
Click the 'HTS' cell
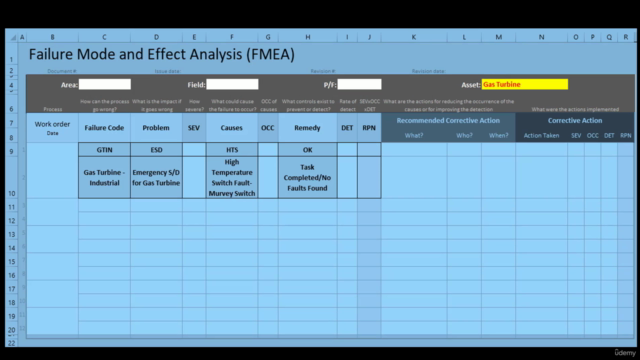click(x=232, y=150)
